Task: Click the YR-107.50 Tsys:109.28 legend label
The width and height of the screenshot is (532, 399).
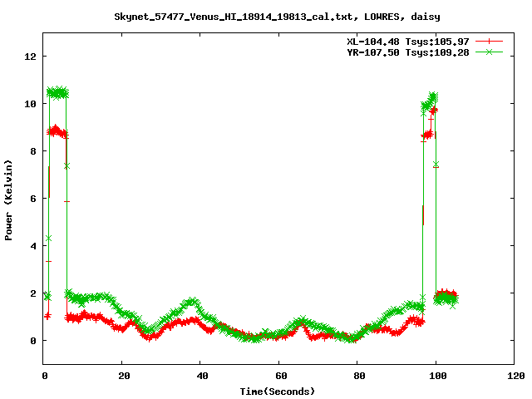Action: pyautogui.click(x=408, y=52)
